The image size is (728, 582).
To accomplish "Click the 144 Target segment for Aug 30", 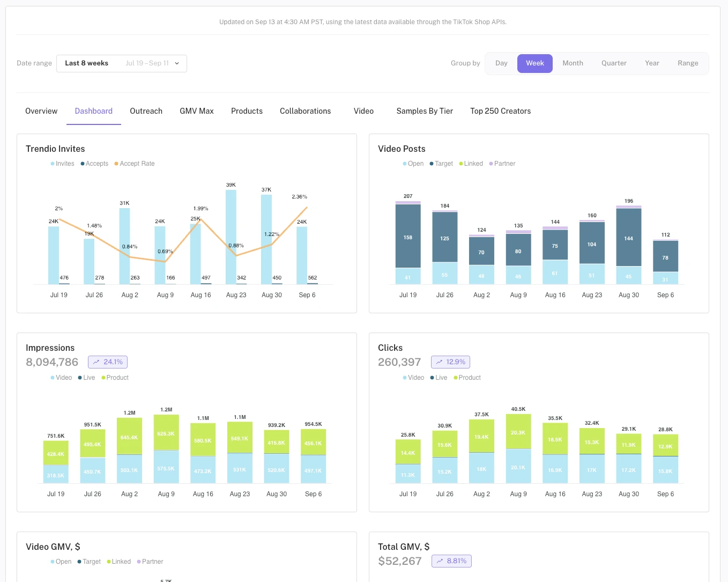I will [x=629, y=237].
